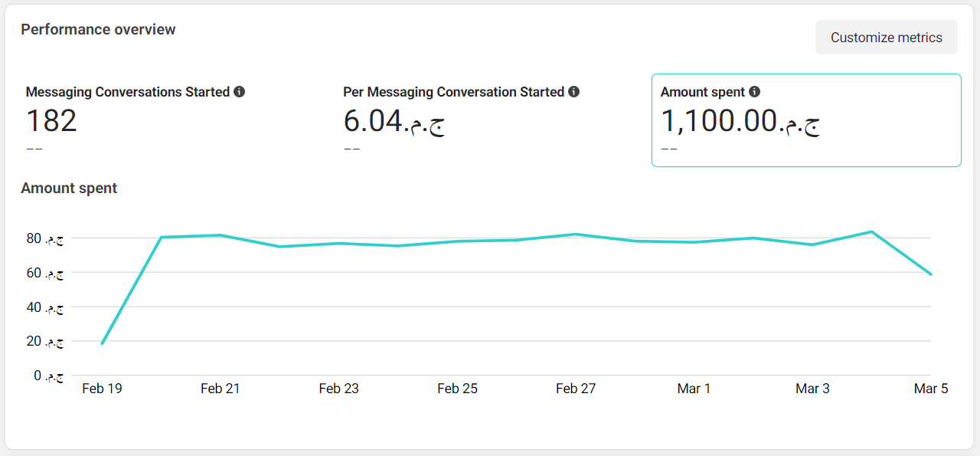Select the Amount spent metric card label

[703, 92]
